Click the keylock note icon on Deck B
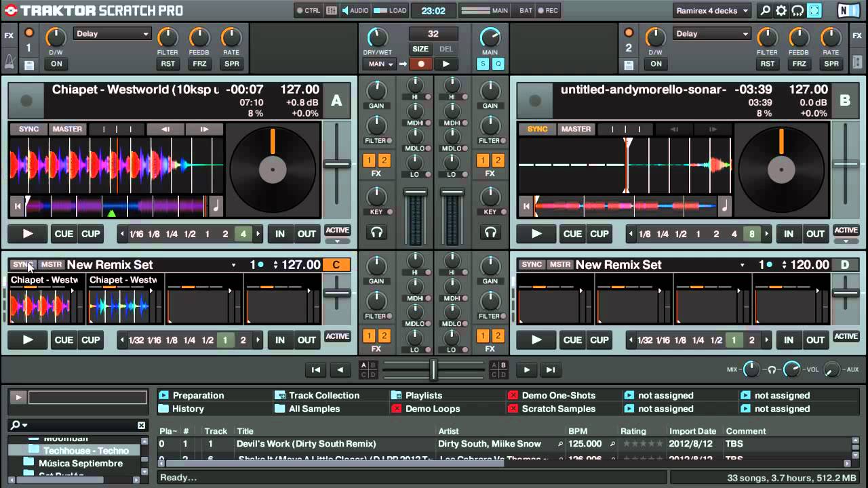This screenshot has height=488, width=868. tap(724, 205)
